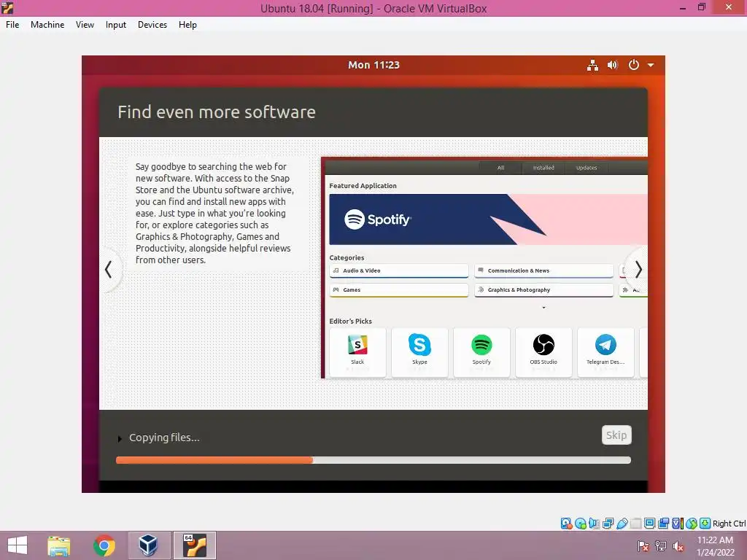Click the mouse integration indicator icon

(692, 524)
